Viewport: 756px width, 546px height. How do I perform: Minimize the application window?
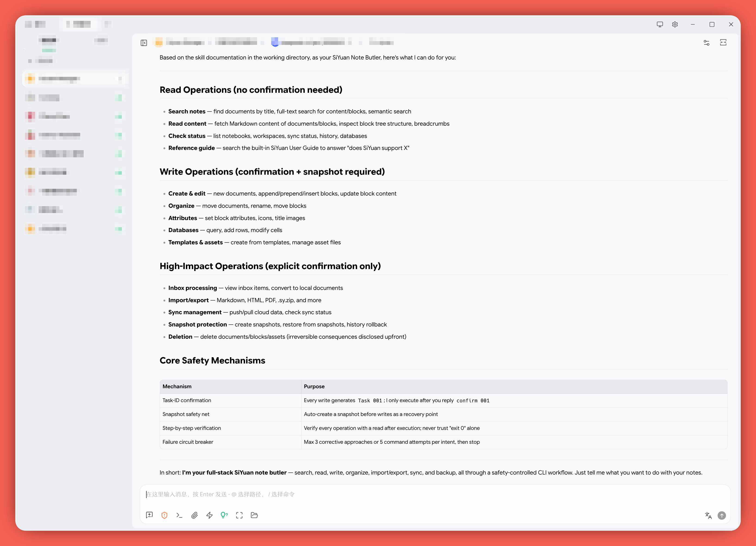click(x=693, y=24)
